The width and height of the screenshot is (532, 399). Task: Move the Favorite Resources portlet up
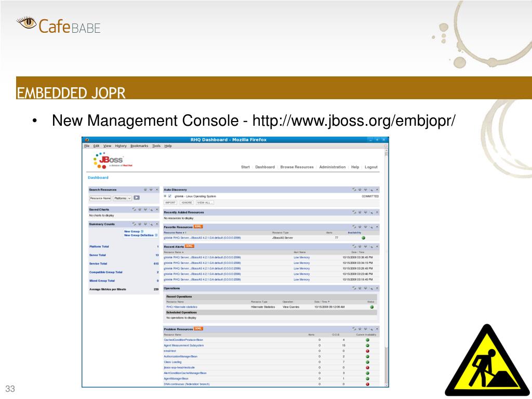tap(360, 227)
